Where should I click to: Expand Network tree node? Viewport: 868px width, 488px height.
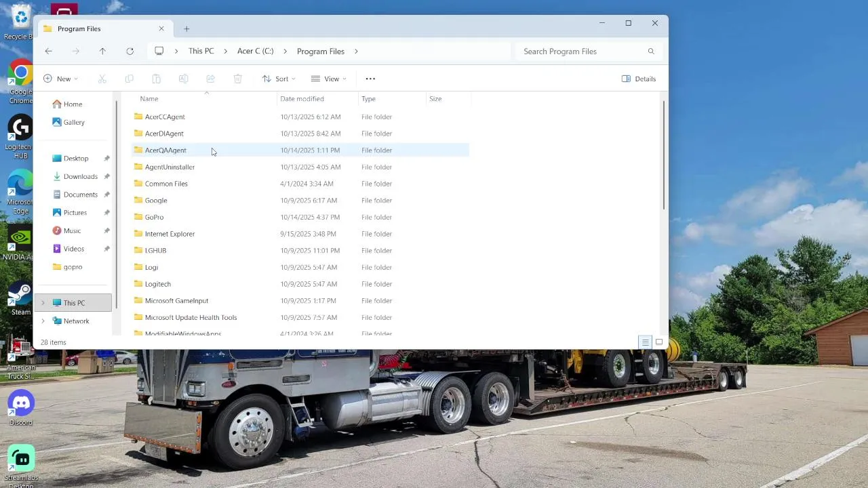(43, 321)
